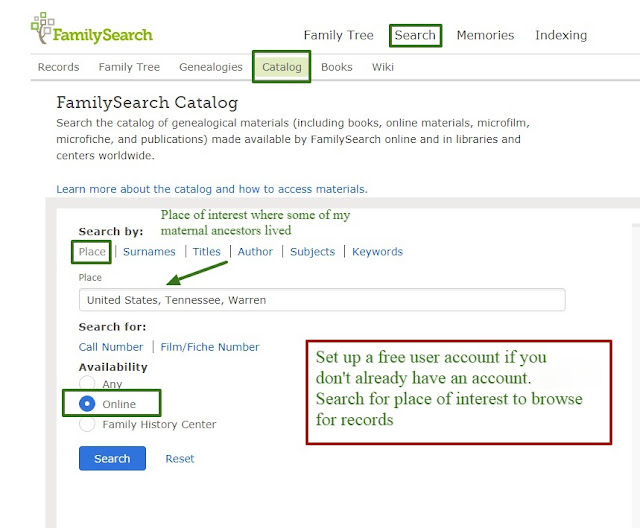640x528 pixels.
Task: Switch to the Genealogies tab
Action: (x=211, y=67)
